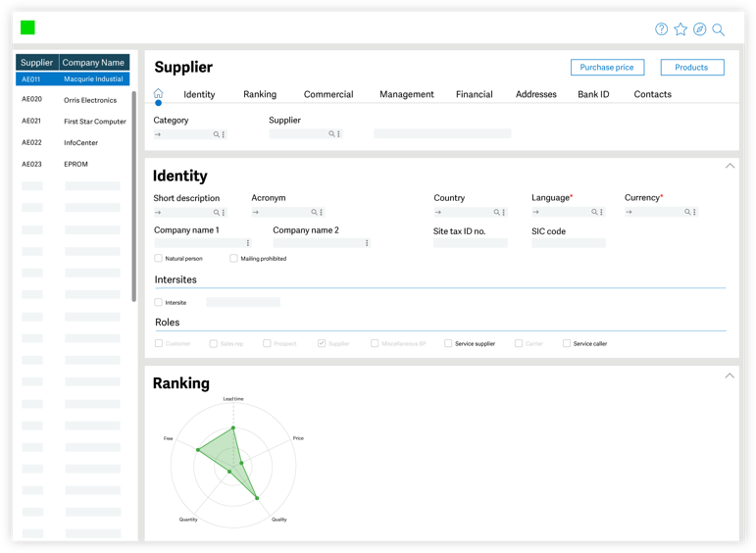Open the compass navigation icon
756x553 pixels.
(699, 29)
